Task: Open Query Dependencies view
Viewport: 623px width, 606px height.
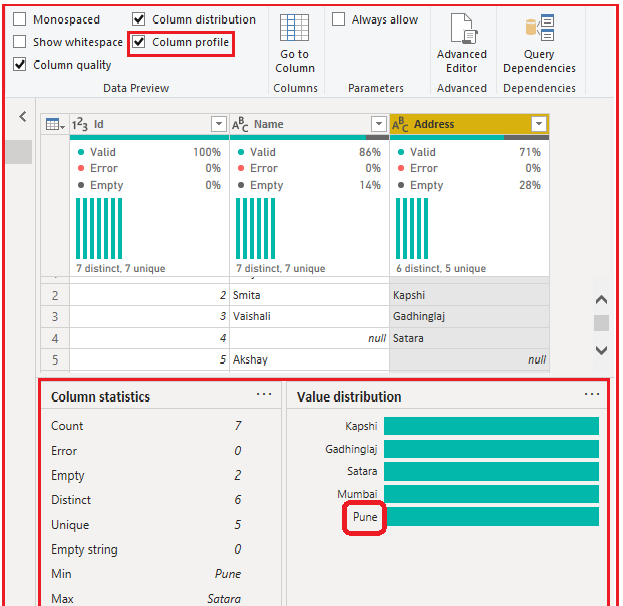Action: [539, 44]
